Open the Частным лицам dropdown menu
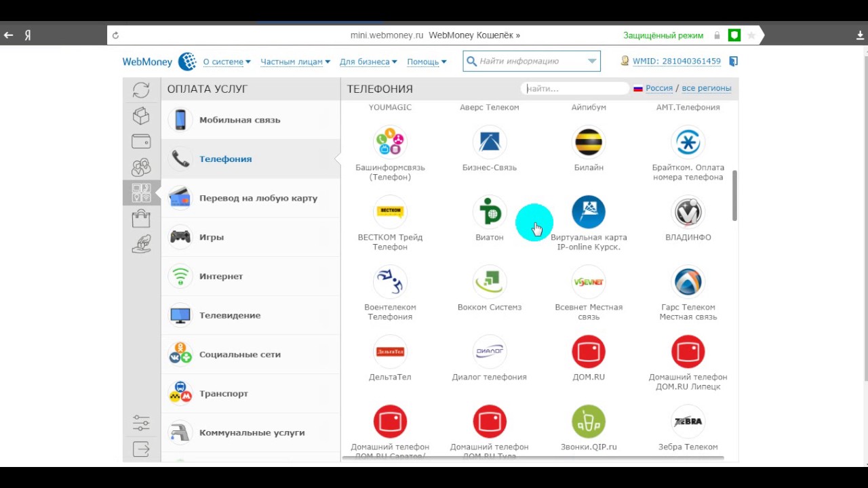The width and height of the screenshot is (868, 488). [x=296, y=62]
